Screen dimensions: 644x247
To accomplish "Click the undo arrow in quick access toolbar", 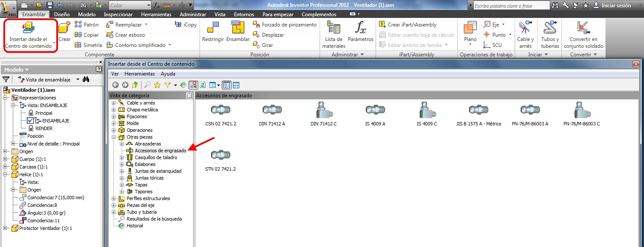I will 60,6.
